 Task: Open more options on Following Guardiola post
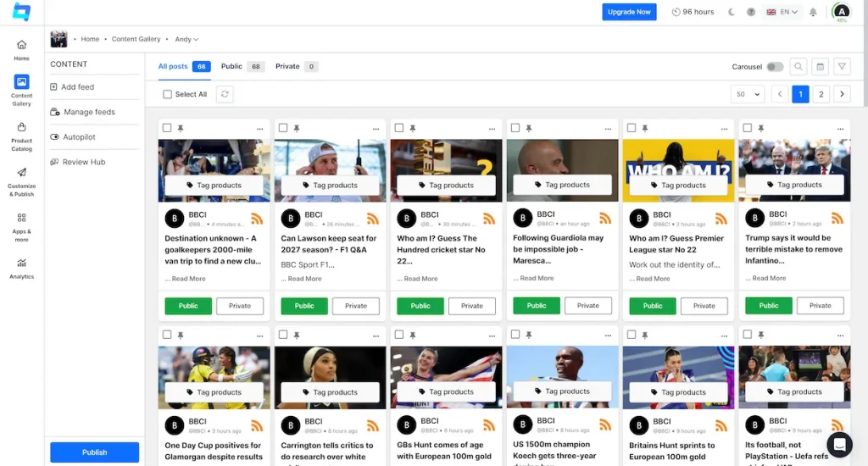coord(608,129)
